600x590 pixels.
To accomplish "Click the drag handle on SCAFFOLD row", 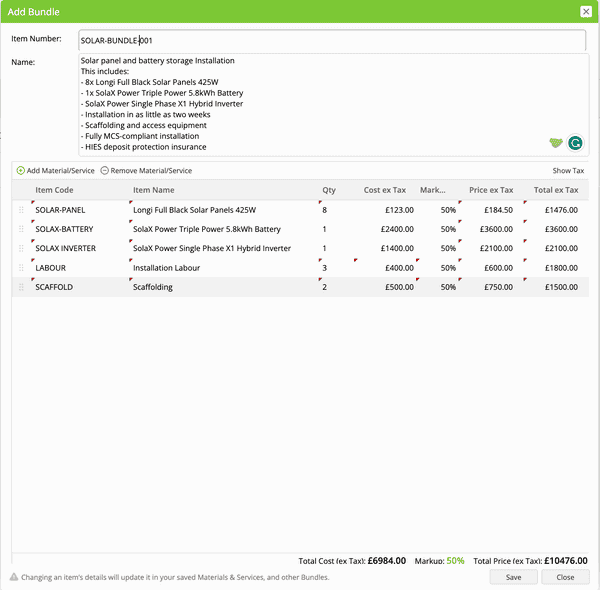I will point(21,287).
